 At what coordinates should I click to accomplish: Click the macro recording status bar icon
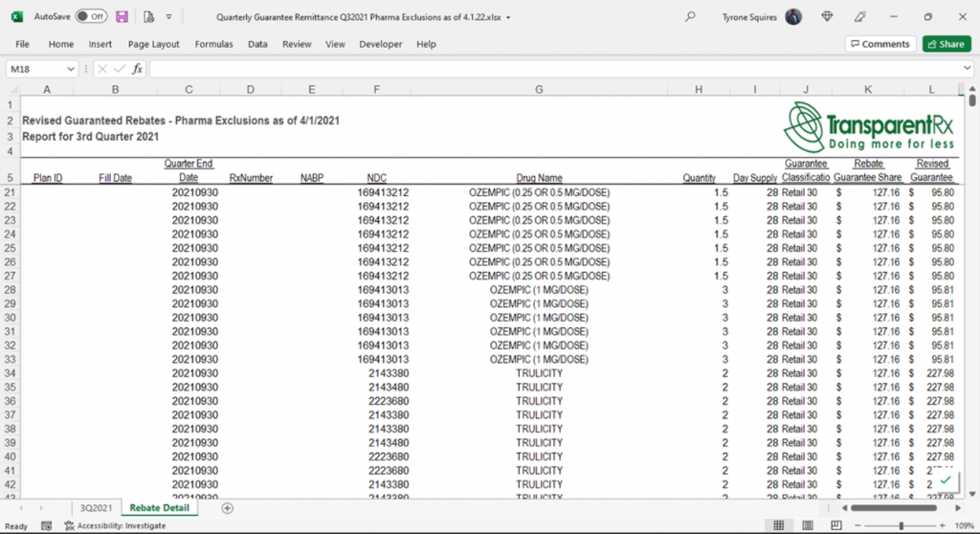(48, 525)
